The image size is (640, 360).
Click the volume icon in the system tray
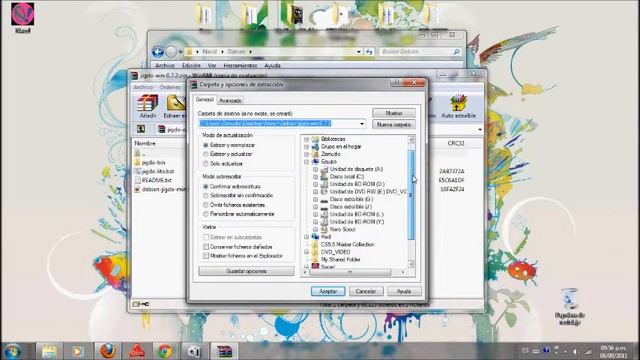click(x=575, y=351)
